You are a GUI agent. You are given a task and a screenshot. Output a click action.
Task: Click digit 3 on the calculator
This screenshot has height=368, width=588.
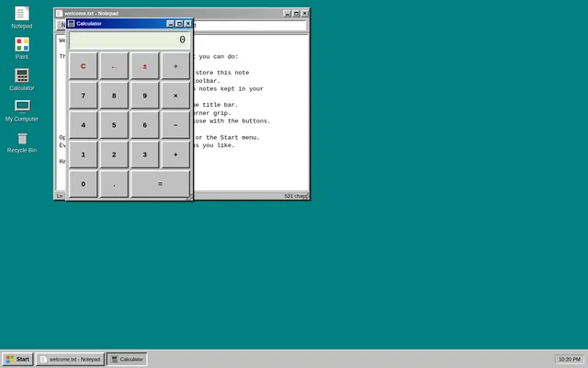pyautogui.click(x=145, y=155)
